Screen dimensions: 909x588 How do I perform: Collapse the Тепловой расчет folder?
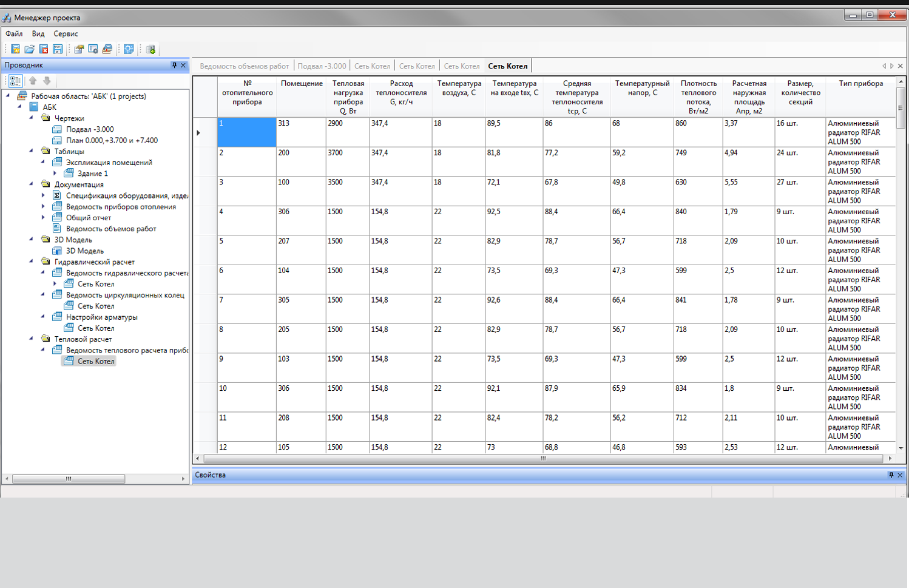[32, 338]
